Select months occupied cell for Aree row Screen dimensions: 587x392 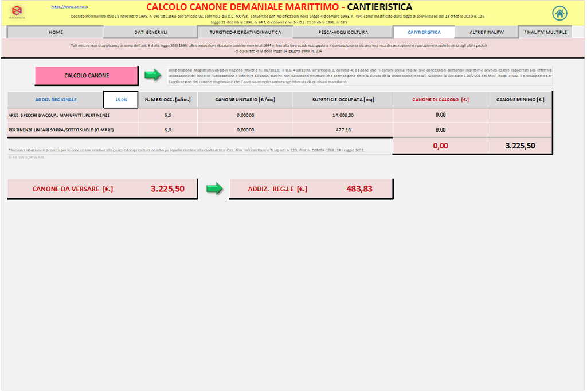[167, 115]
